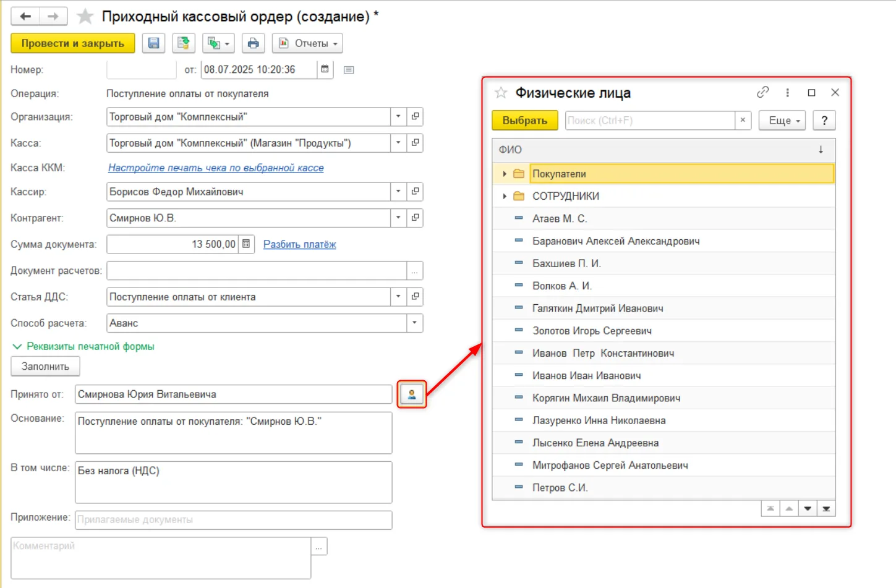The image size is (896, 588).
Task: Open calculator for Сумма документа
Action: coord(246,244)
